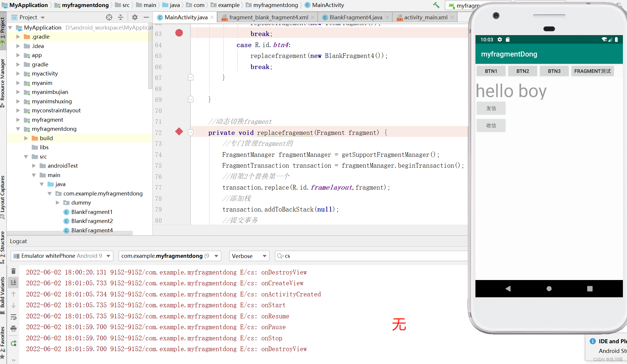Screen dimensions: 627x364
Task: Open the Emulator whitePhone device dropdown
Action: pos(62,256)
